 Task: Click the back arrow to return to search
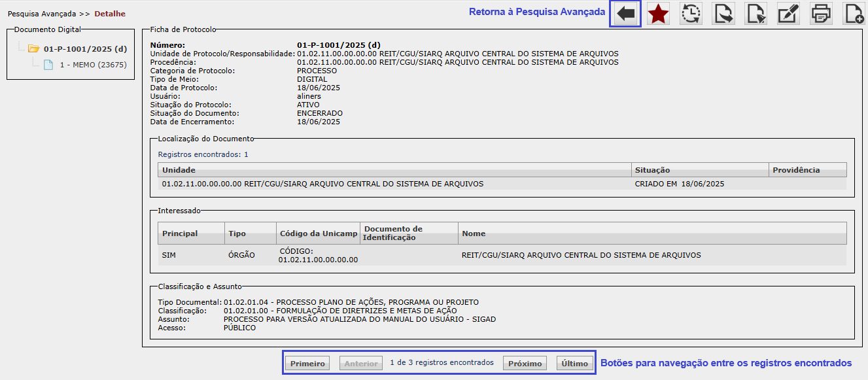click(x=626, y=14)
